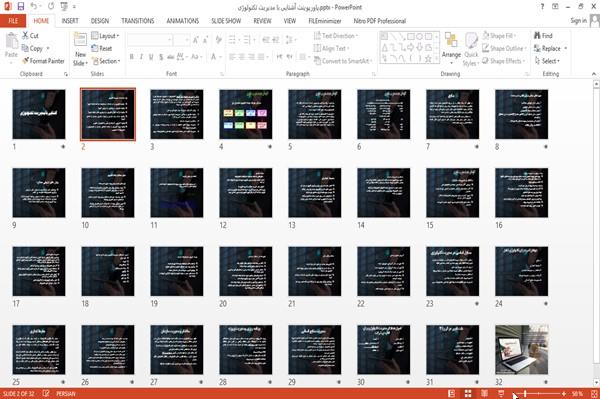Click the Format Painter tool

tap(43, 61)
